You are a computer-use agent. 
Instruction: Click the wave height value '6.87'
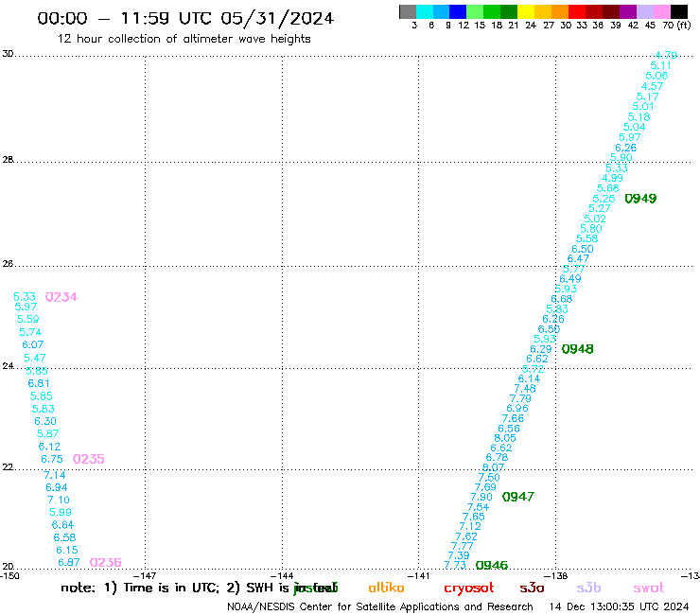[69, 562]
